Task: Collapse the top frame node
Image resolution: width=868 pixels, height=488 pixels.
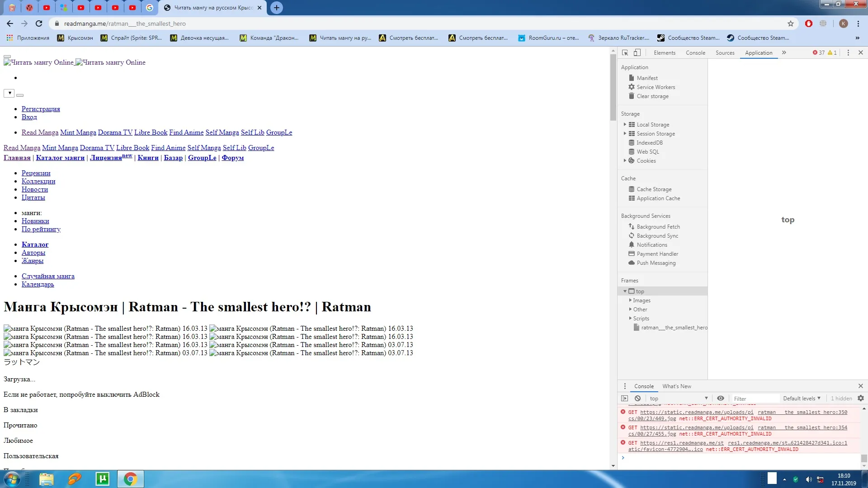Action: click(x=625, y=291)
